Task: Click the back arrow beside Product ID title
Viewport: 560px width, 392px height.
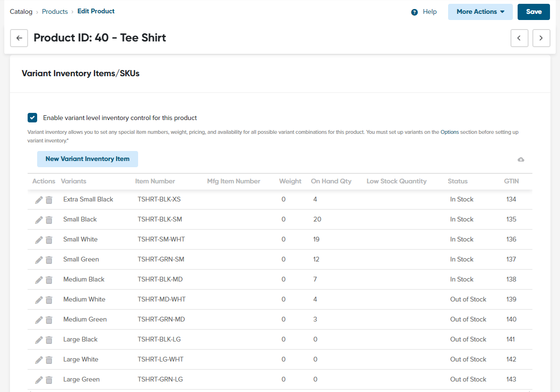Action: pyautogui.click(x=19, y=38)
